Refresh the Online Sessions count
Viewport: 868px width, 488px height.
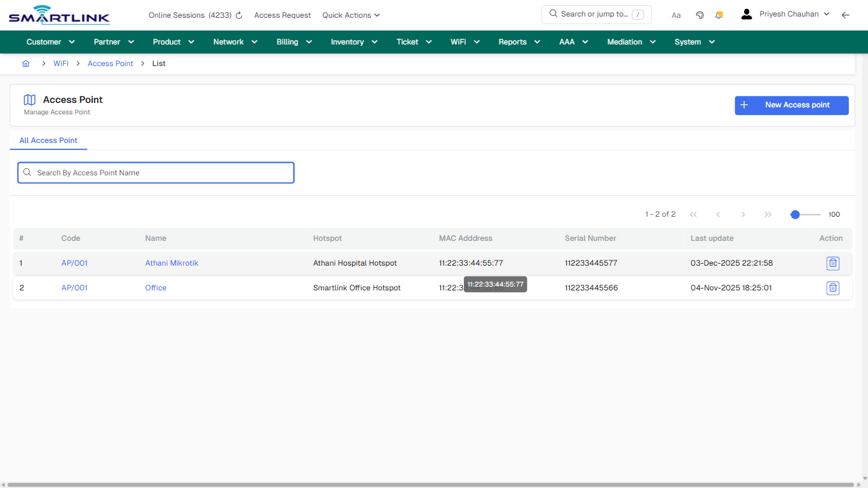click(238, 15)
